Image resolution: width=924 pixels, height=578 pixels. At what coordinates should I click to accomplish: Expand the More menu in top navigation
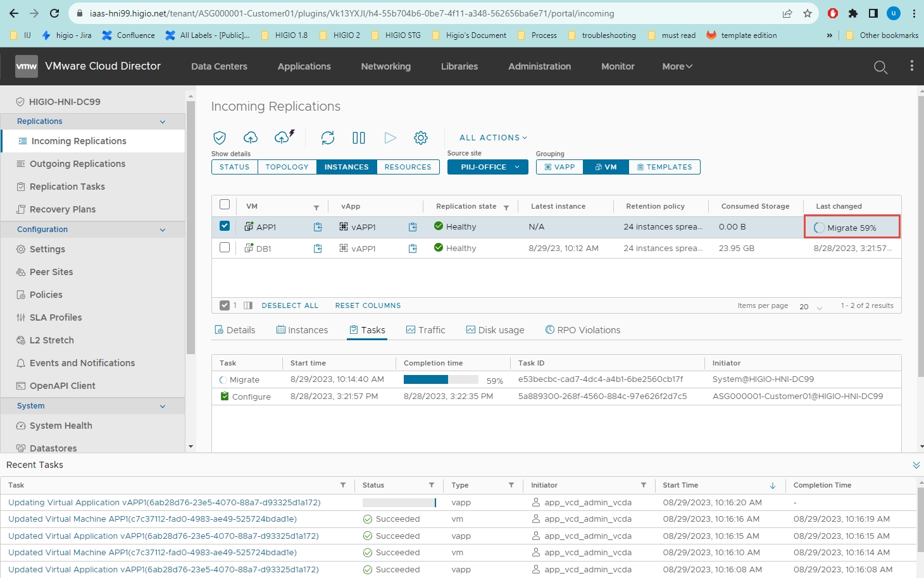[677, 66]
